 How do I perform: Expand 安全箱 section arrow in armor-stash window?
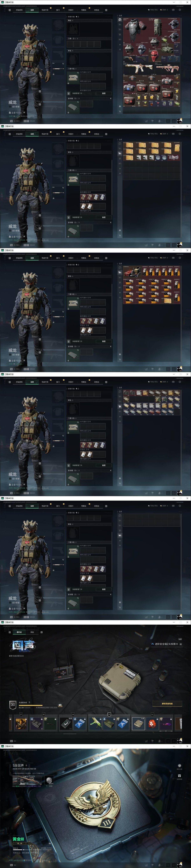click(x=111, y=98)
